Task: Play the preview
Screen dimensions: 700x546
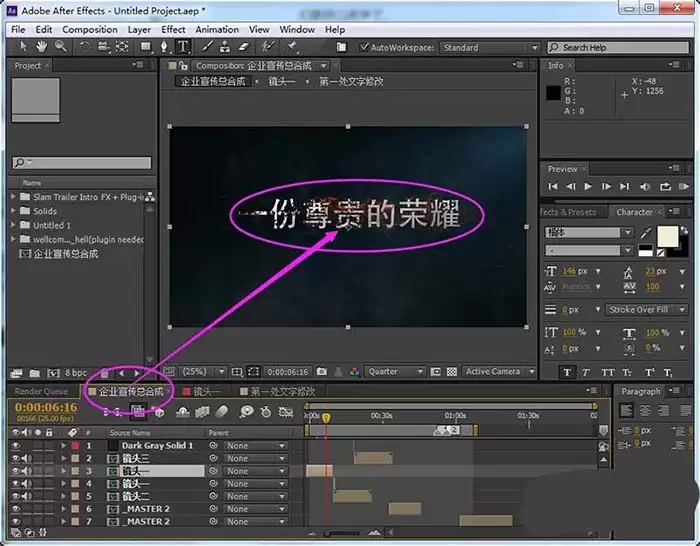Action: click(588, 187)
